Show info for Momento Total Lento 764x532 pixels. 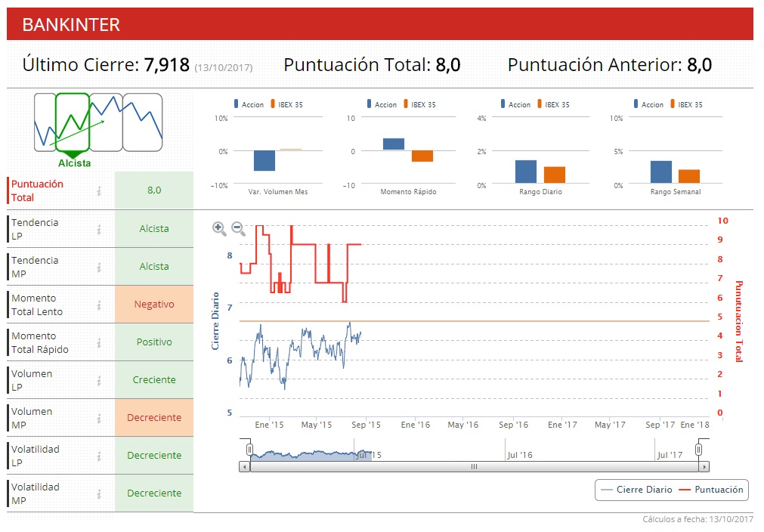point(99,305)
